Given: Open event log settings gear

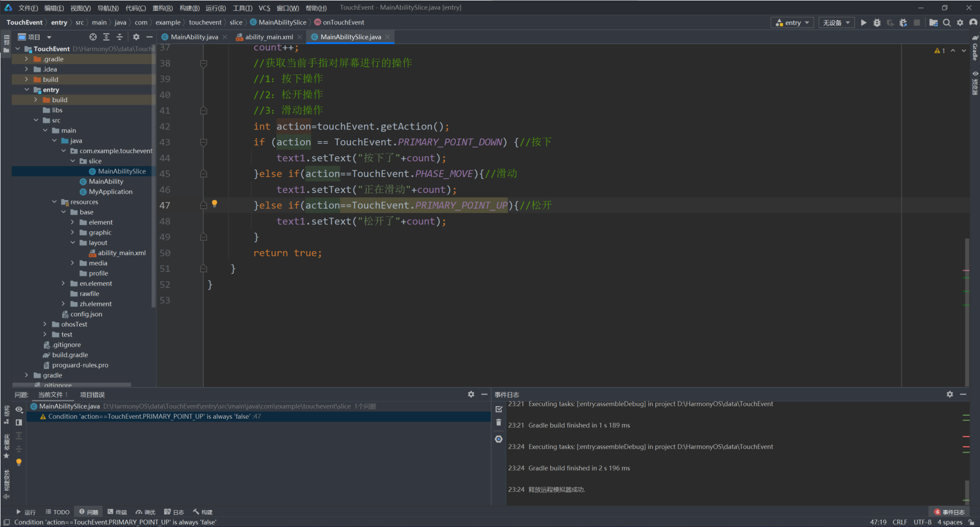Looking at the screenshot, I should [949, 394].
